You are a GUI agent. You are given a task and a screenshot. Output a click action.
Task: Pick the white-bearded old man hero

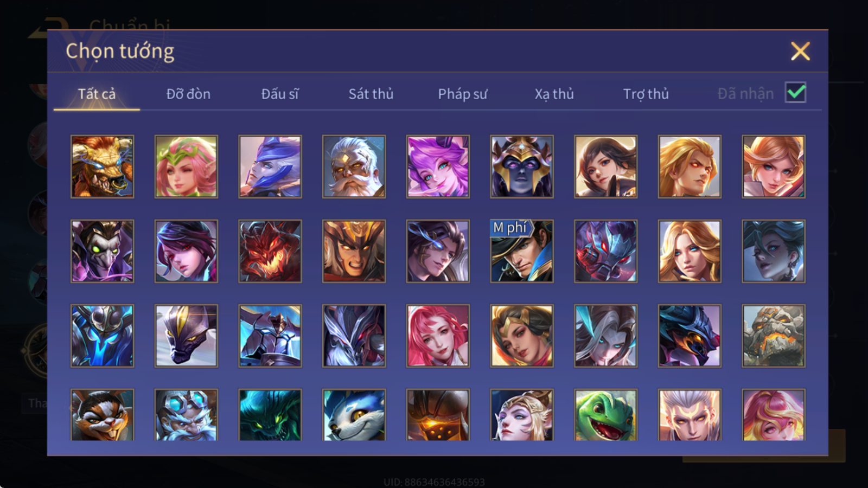[354, 166]
